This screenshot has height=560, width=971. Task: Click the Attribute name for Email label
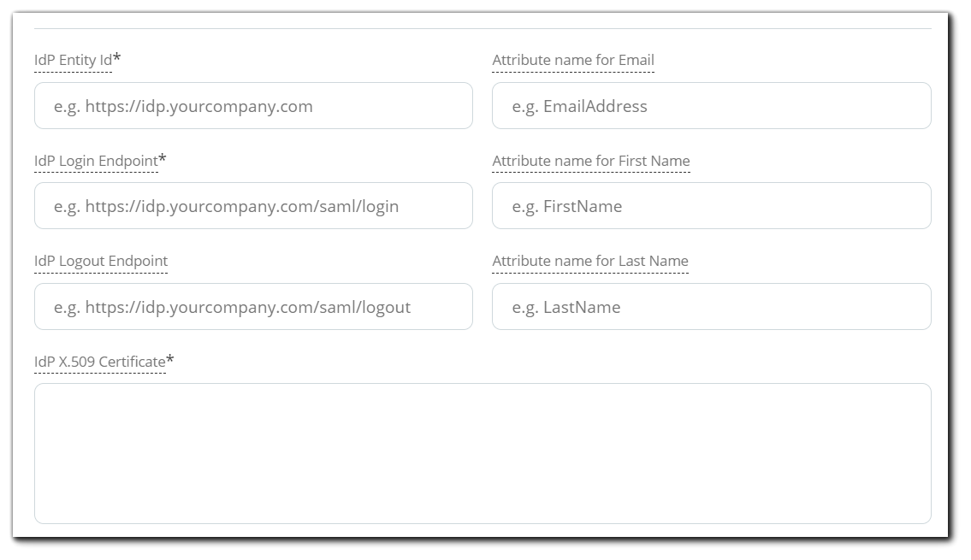(573, 60)
